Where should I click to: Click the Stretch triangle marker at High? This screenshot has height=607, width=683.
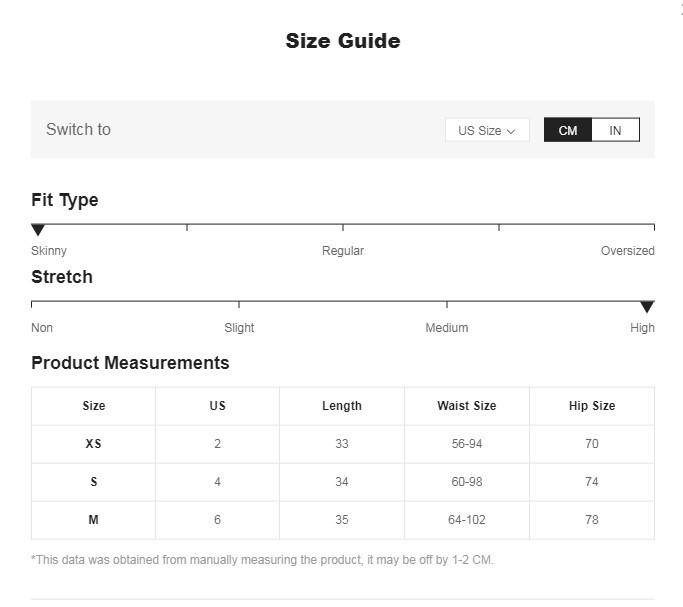(x=647, y=307)
